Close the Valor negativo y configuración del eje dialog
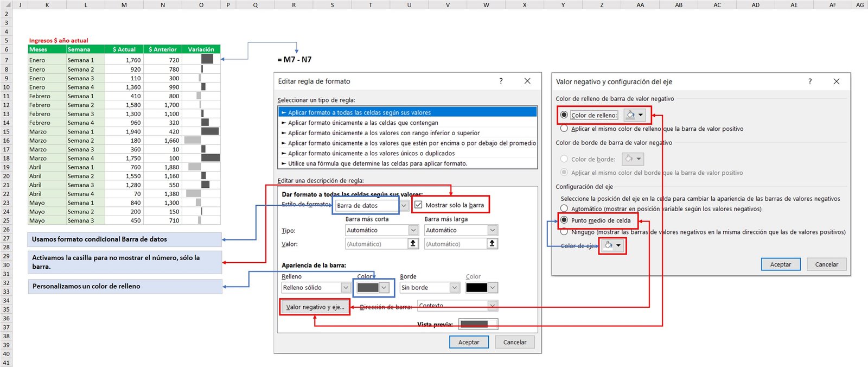This screenshot has width=868, height=367. pos(837,81)
